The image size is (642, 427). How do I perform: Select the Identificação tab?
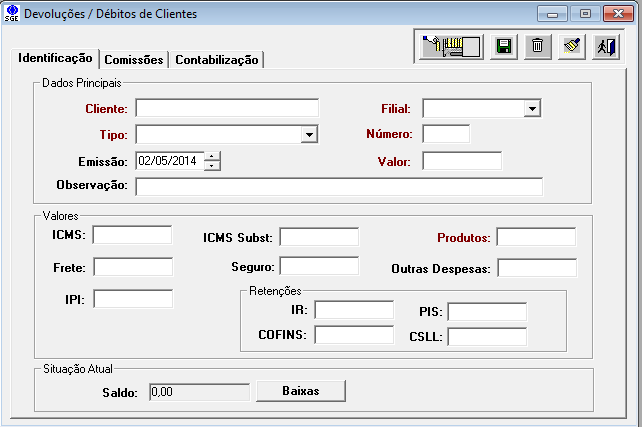coord(55,59)
